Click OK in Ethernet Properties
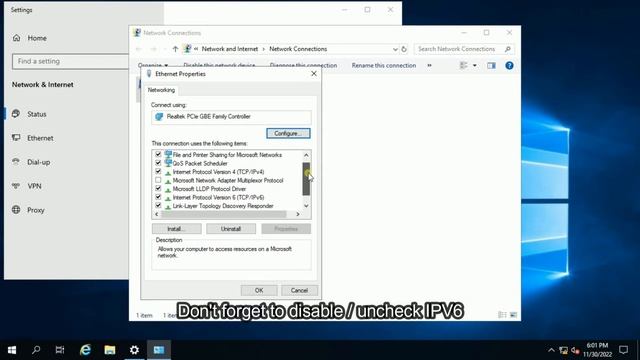This screenshot has height=360, width=640. click(x=259, y=290)
